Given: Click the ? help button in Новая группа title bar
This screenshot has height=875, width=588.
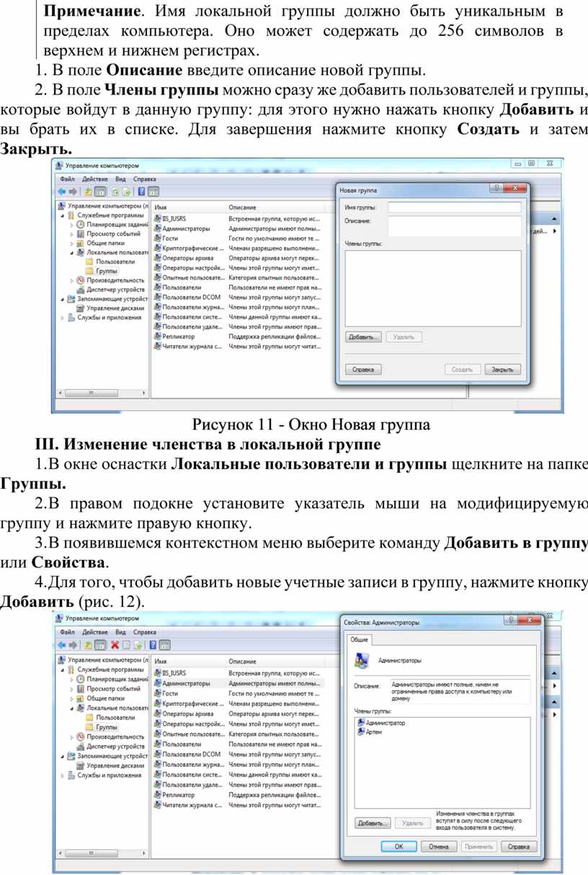Looking at the screenshot, I should click(496, 188).
